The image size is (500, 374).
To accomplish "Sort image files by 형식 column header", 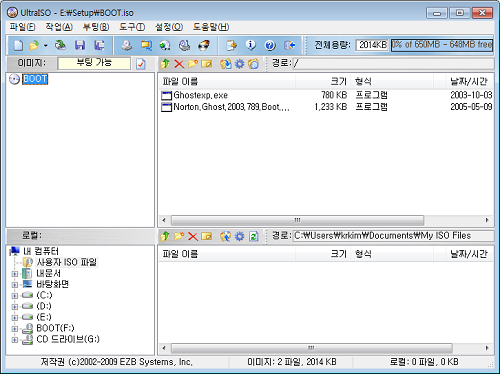I will (392, 81).
